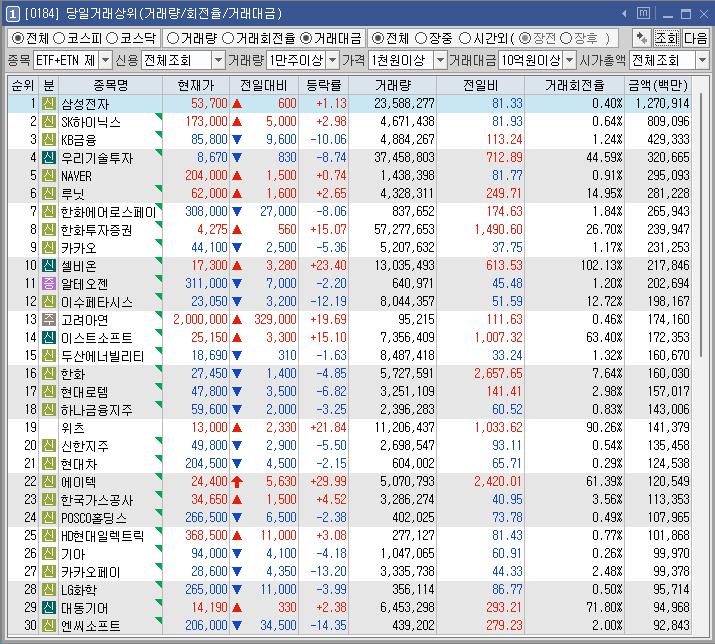Viewport: 715px width, 644px height.
Task: Open the 종목 ETF+ETN 제외 dropdown
Action: click(105, 60)
